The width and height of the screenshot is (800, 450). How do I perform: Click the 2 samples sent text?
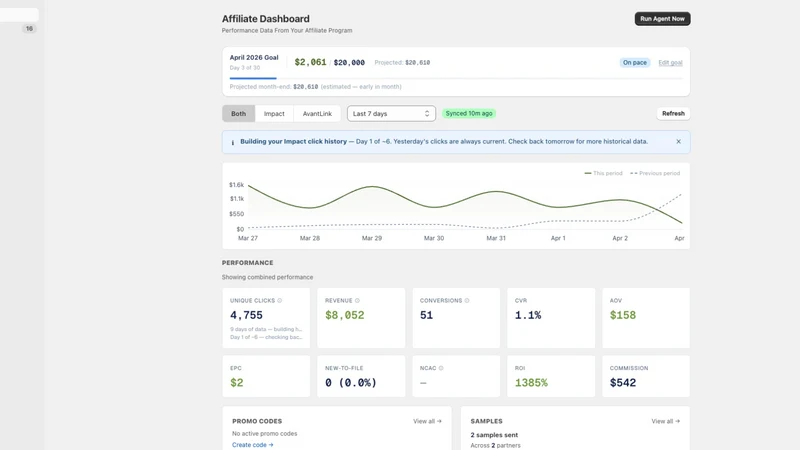tap(494, 435)
